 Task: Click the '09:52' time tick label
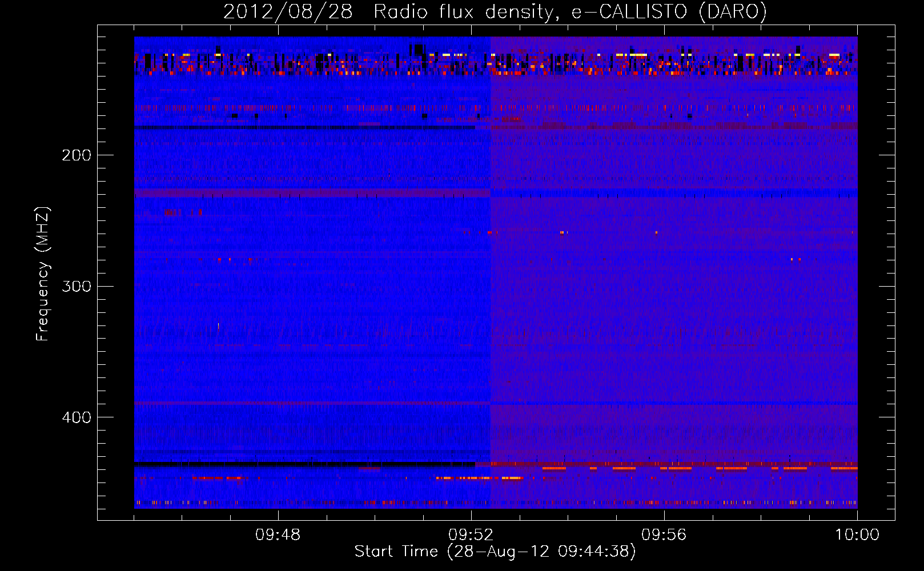(x=471, y=535)
